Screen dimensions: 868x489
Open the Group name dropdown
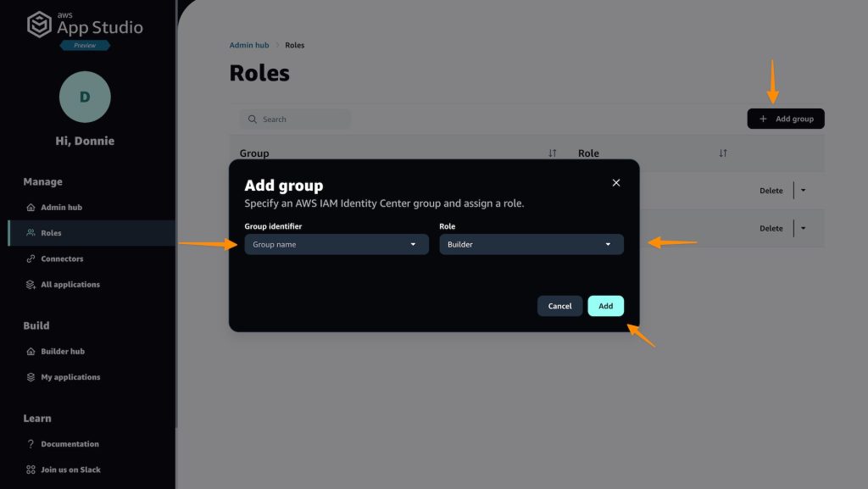(337, 245)
